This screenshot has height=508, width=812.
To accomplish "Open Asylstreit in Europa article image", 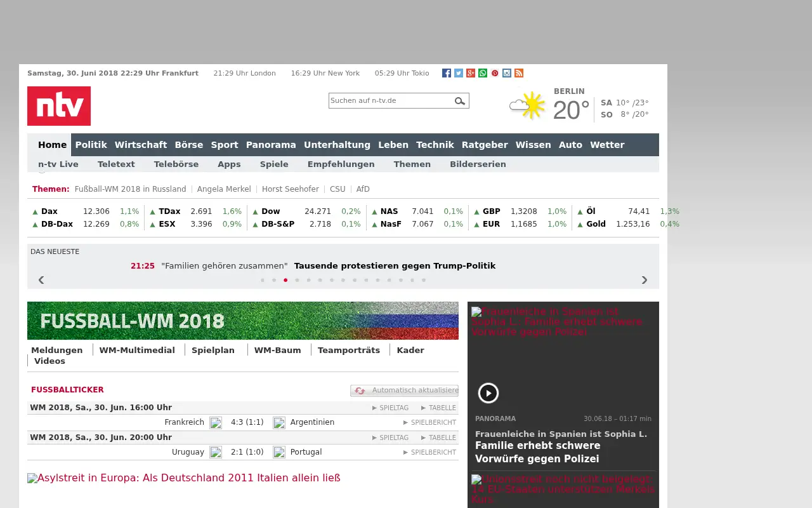I will [184, 478].
